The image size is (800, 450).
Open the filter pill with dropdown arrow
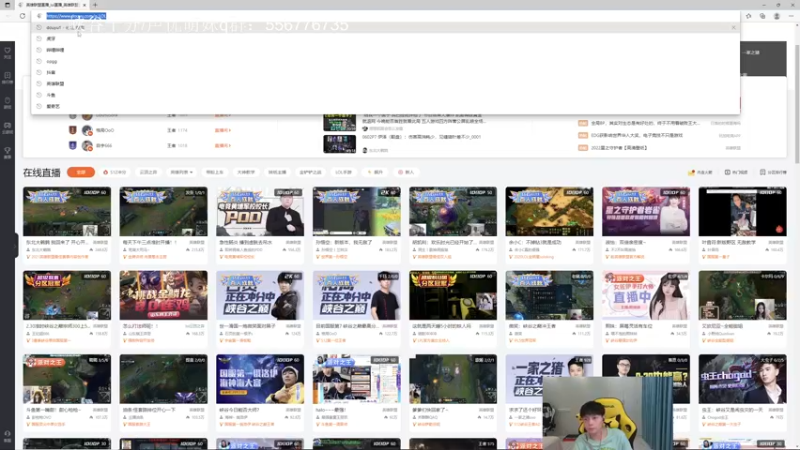coord(182,172)
